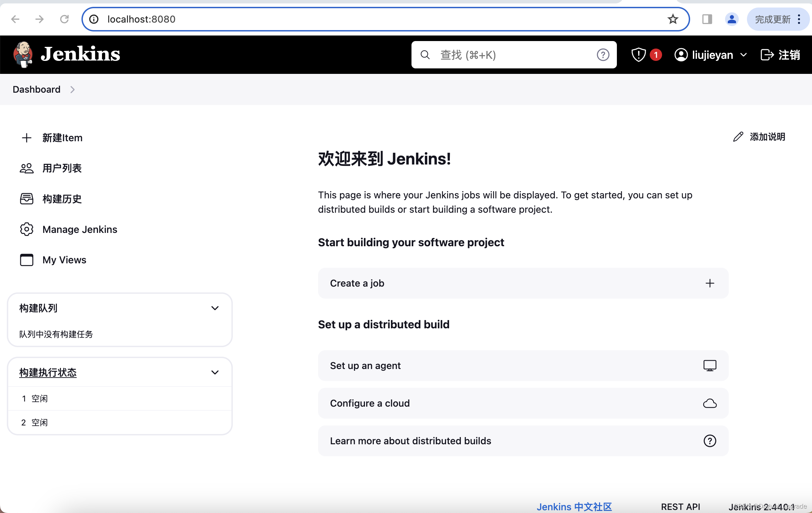The height and width of the screenshot is (513, 812).
Task: Open the liujieyan user profile link
Action: (703, 55)
